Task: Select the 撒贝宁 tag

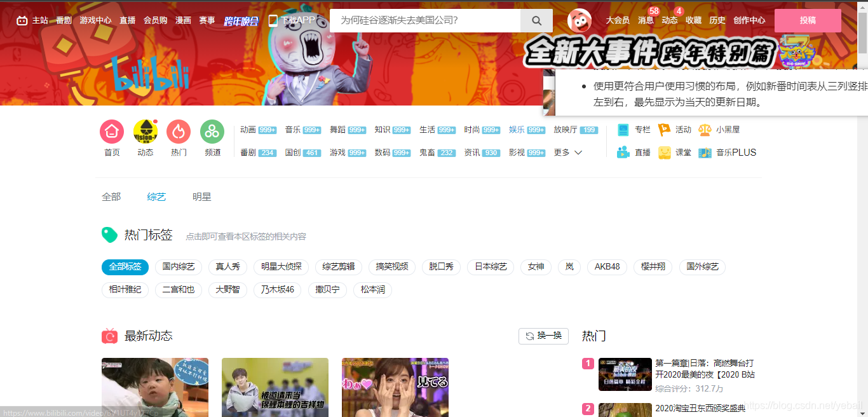Action: coord(327,290)
